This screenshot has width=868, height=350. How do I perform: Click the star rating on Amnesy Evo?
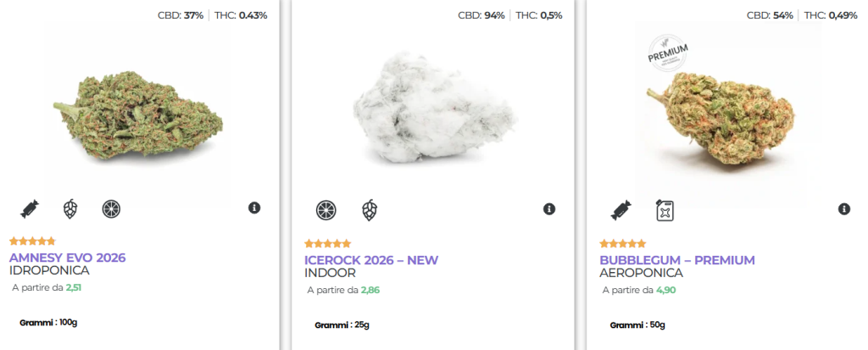point(32,242)
